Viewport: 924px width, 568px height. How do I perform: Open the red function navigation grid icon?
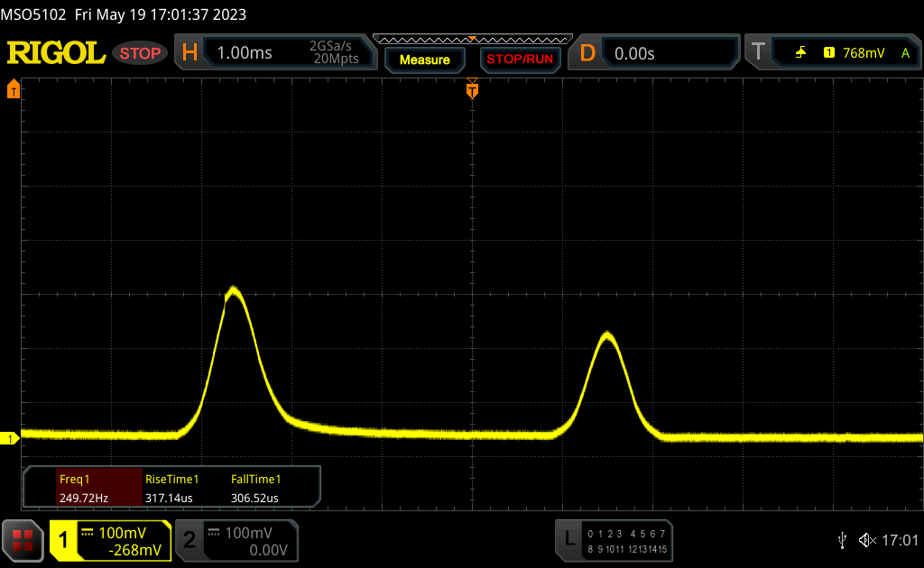[23, 540]
